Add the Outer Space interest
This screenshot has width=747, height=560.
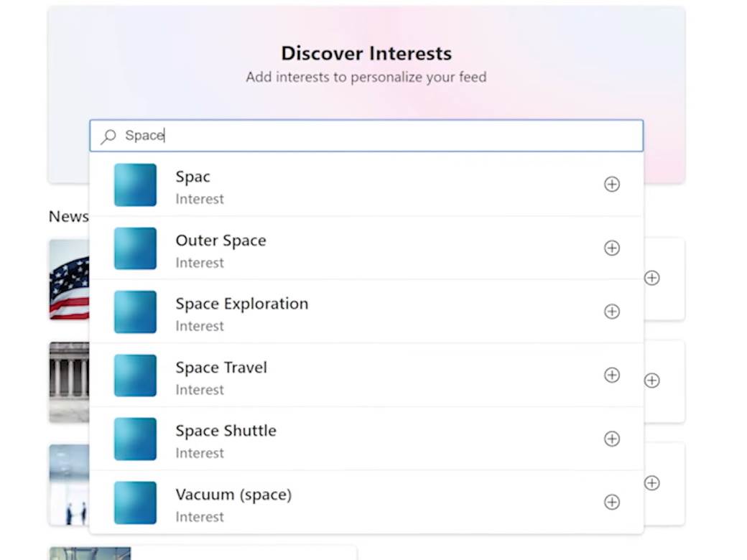[x=611, y=248]
